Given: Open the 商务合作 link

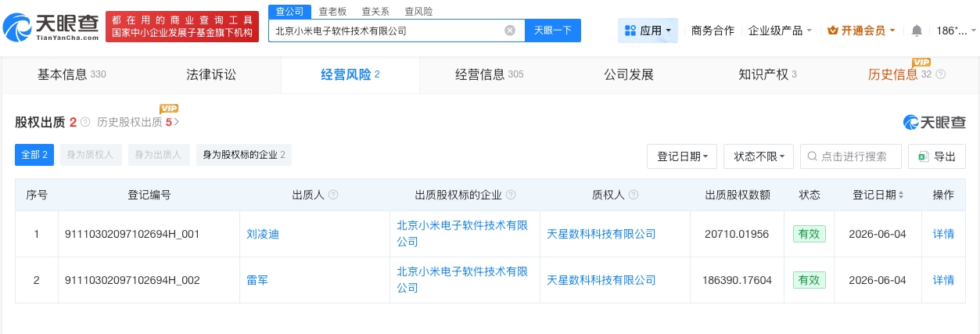Looking at the screenshot, I should coord(713,31).
